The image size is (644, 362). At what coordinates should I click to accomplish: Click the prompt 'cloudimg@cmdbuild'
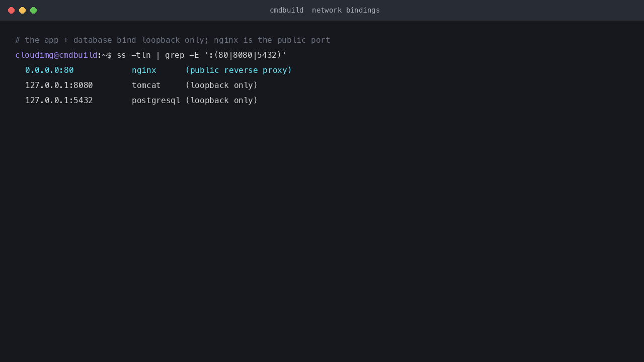(x=56, y=55)
